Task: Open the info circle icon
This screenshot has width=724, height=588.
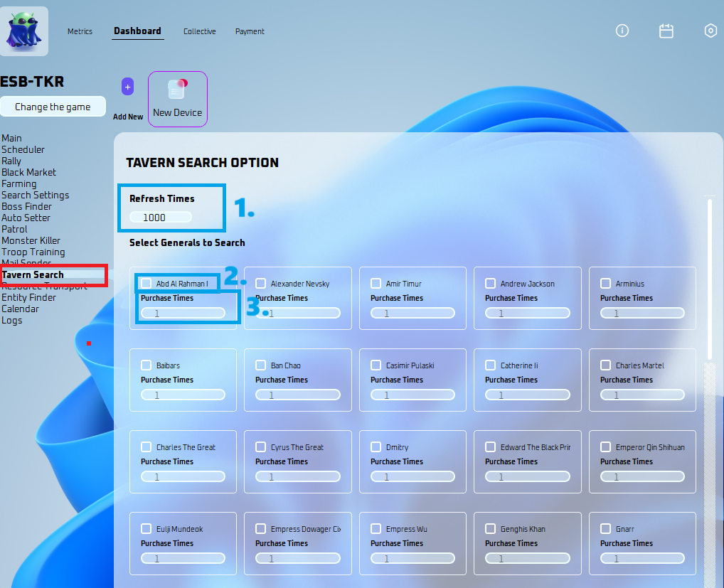Action: pos(622,31)
